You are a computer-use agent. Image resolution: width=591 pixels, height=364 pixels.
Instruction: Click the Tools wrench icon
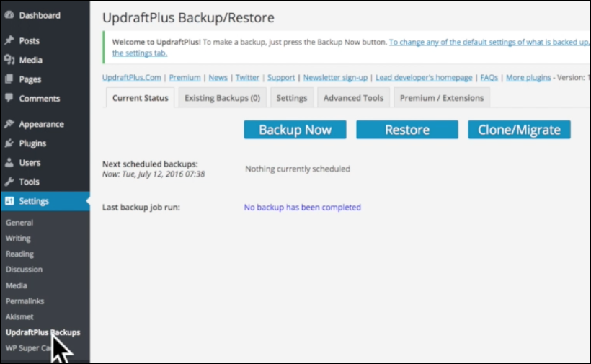point(9,182)
